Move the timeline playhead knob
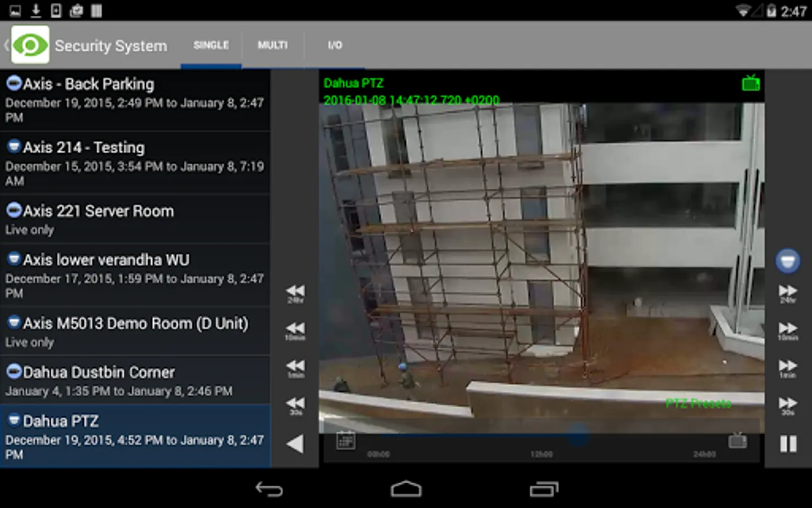The width and height of the screenshot is (812, 508). (578, 435)
